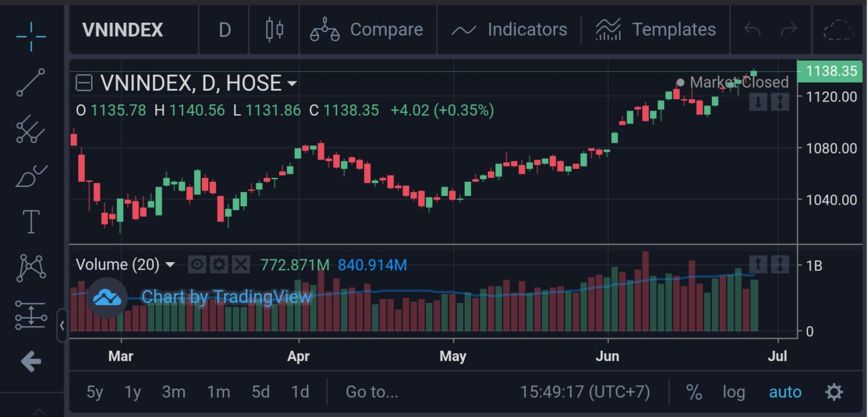
Task: Remove the Volume indicator
Action: coord(240,264)
